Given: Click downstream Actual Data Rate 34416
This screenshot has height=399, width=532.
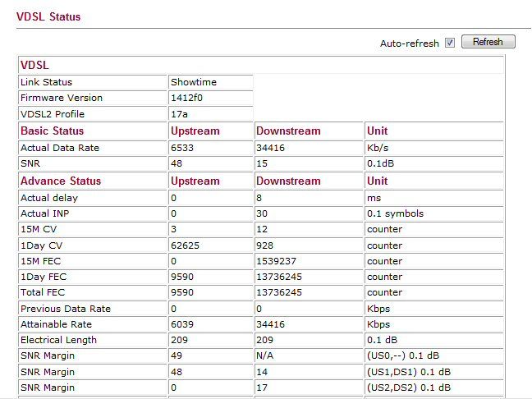Looking at the screenshot, I should coord(270,148).
